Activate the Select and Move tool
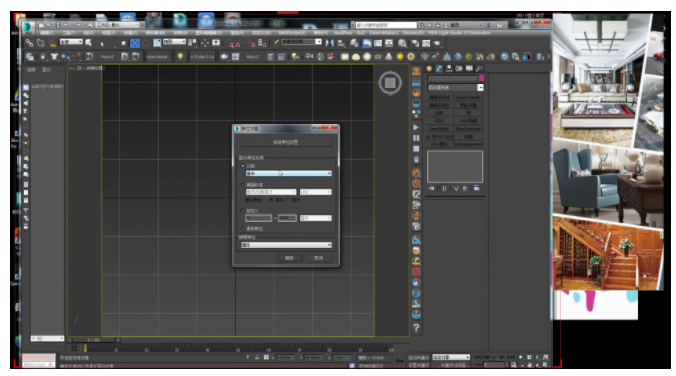 click(x=135, y=43)
